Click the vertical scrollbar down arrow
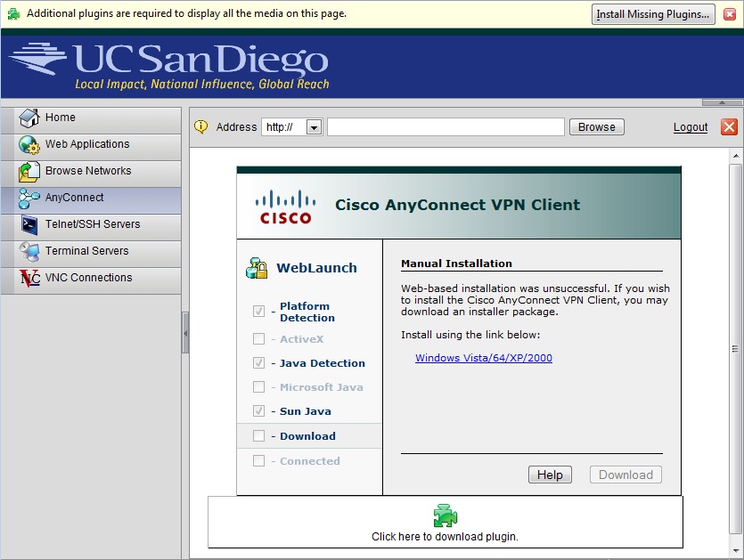The width and height of the screenshot is (744, 560). coord(735,550)
